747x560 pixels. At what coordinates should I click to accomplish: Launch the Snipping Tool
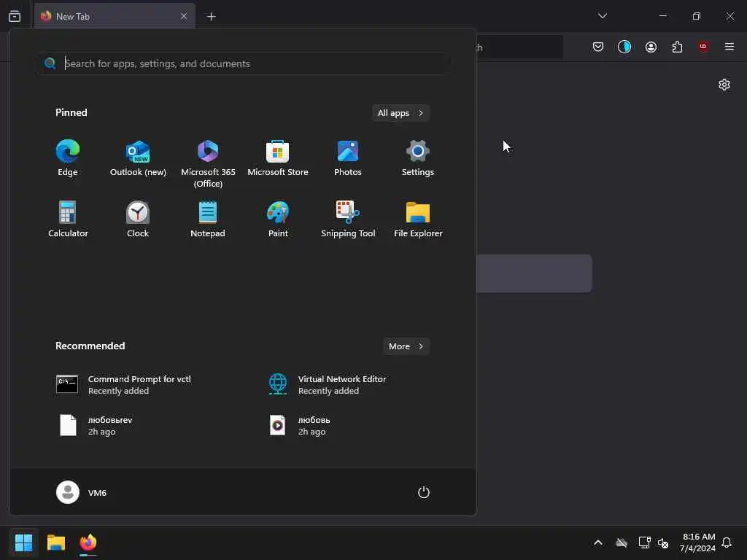click(348, 219)
